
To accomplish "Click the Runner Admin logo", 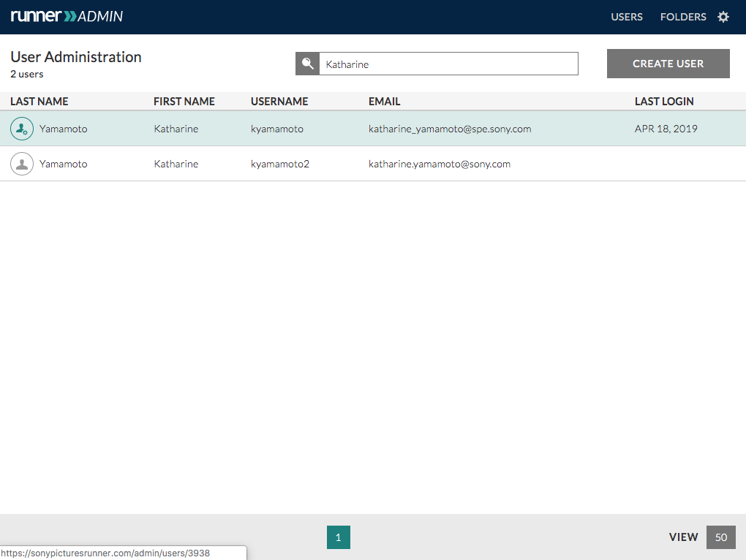I will click(x=67, y=16).
